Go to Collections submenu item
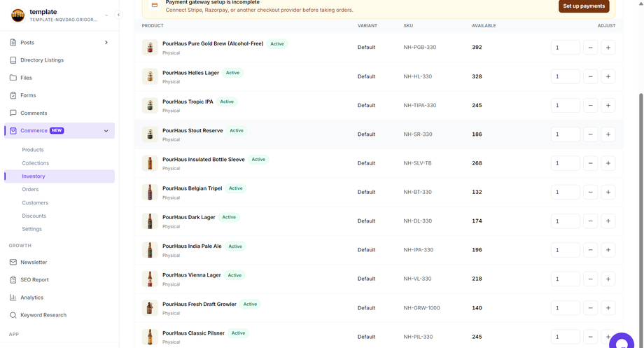Viewport: 644px width, 348px height. tap(35, 163)
